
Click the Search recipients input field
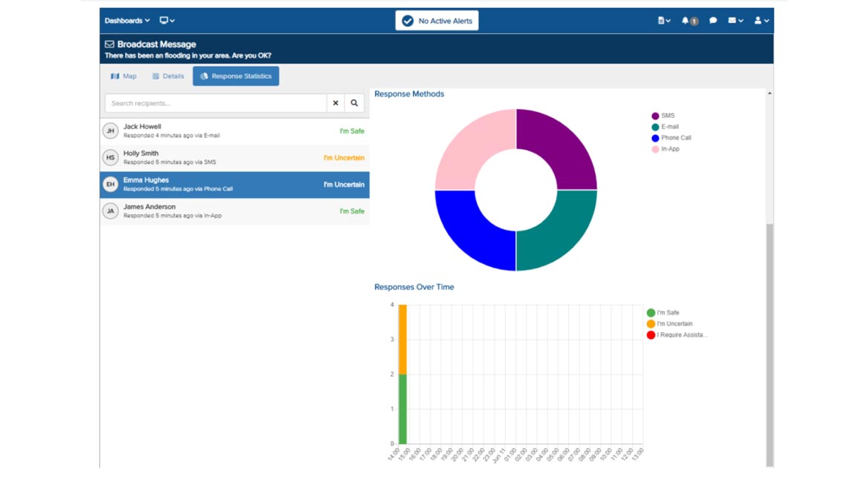(x=215, y=103)
